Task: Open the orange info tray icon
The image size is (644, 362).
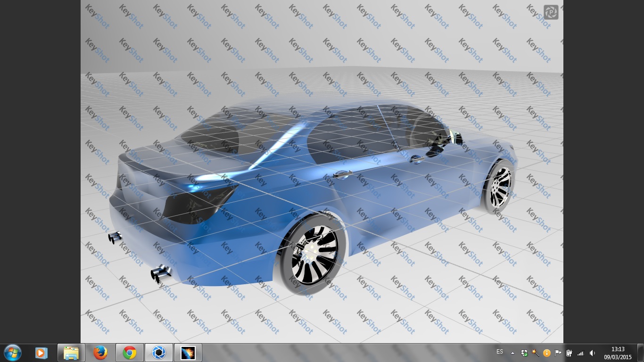Action: [547, 353]
